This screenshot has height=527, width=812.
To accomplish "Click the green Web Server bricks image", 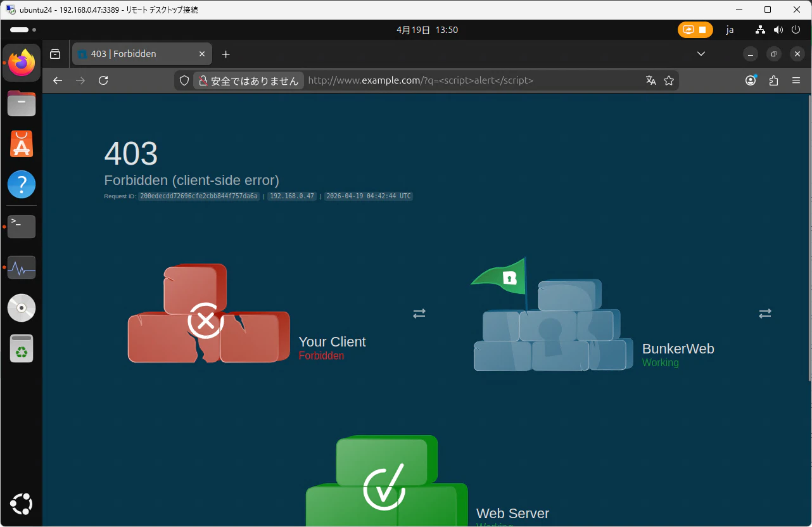I will click(386, 481).
